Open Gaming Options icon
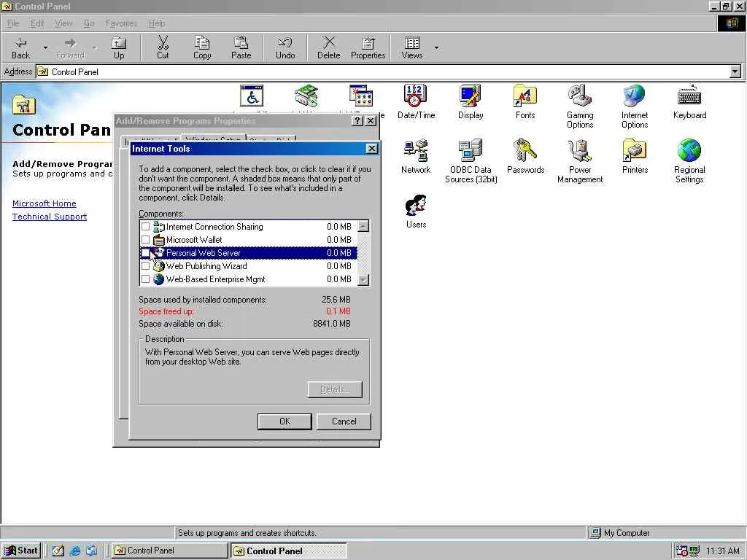This screenshot has width=747, height=560. pos(580,106)
